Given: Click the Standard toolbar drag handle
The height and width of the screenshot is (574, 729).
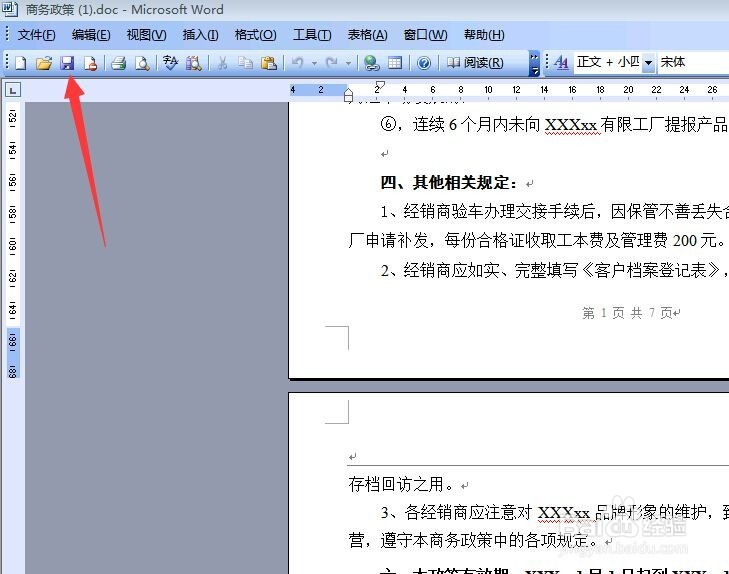Looking at the screenshot, I should tap(7, 62).
